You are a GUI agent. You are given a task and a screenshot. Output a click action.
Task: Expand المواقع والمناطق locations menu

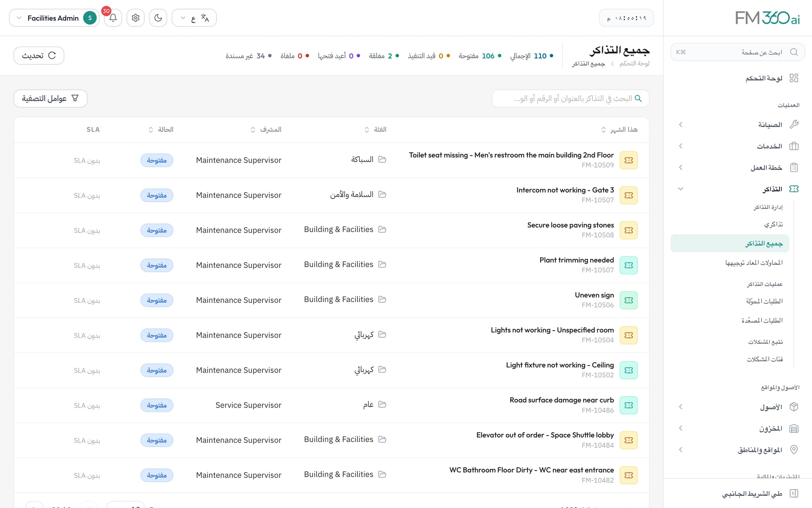[x=738, y=450]
